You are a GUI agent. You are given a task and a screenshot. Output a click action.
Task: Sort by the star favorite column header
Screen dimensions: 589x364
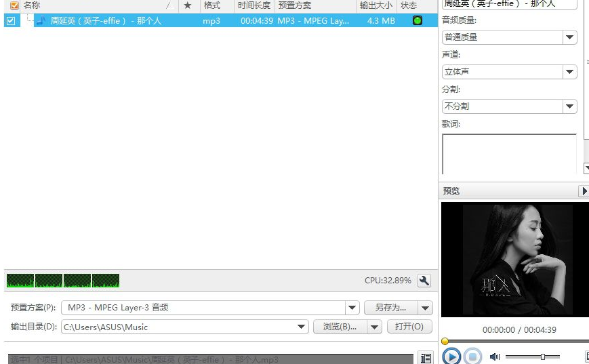click(188, 5)
